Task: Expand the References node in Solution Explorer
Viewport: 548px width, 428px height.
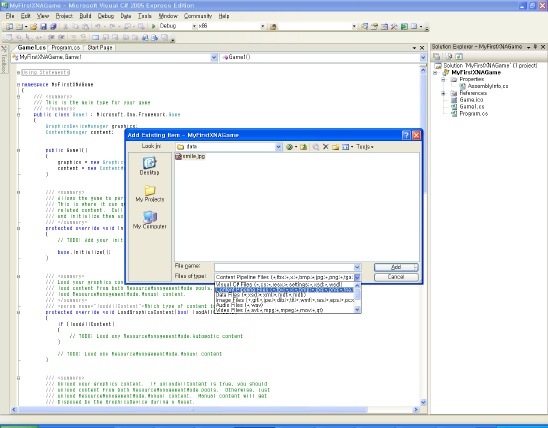Action: pos(443,93)
